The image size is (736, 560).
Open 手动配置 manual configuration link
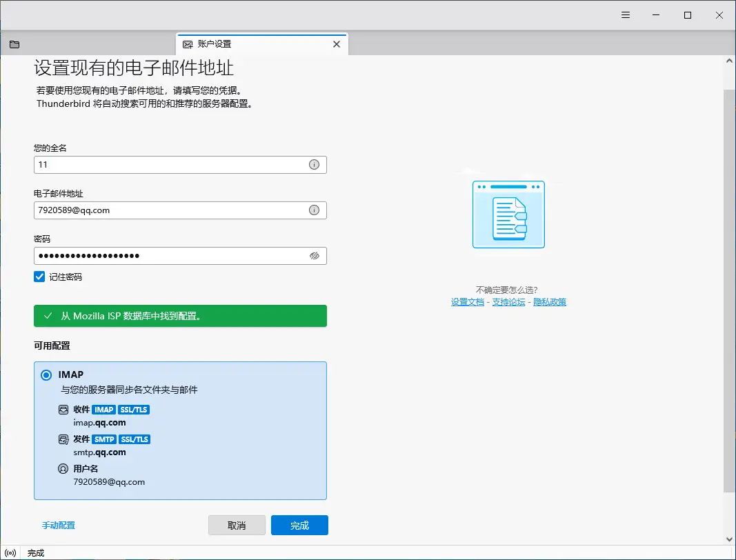[59, 526]
